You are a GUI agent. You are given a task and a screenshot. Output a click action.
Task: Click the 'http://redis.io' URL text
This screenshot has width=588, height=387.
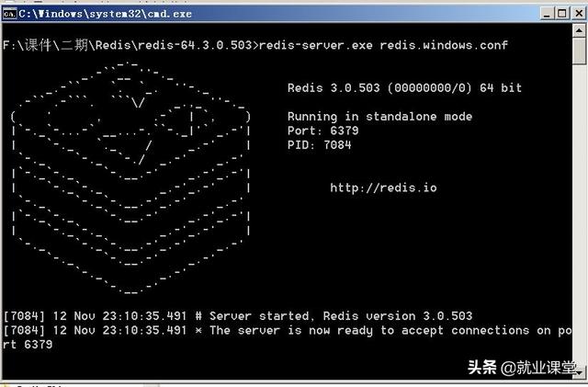pyautogui.click(x=383, y=188)
